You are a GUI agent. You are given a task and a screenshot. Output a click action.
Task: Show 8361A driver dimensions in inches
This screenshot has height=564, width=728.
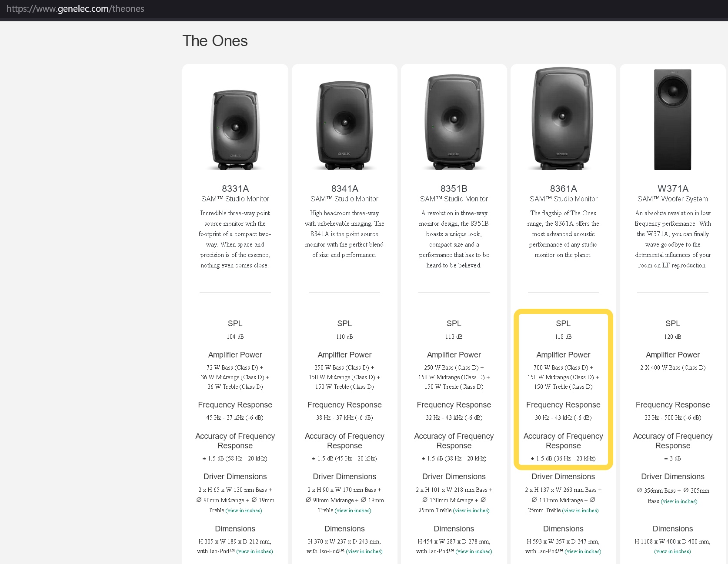[581, 511]
